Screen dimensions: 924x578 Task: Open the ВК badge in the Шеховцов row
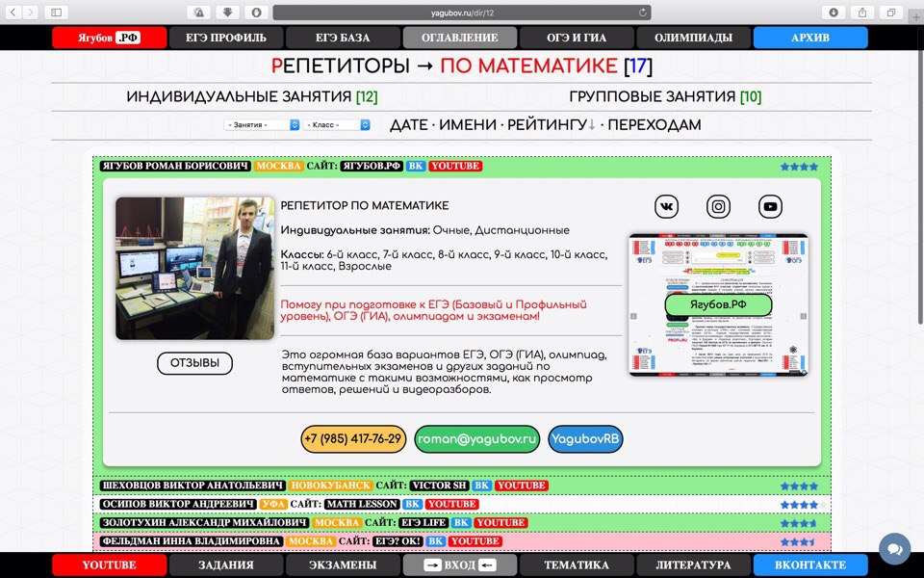click(x=481, y=486)
